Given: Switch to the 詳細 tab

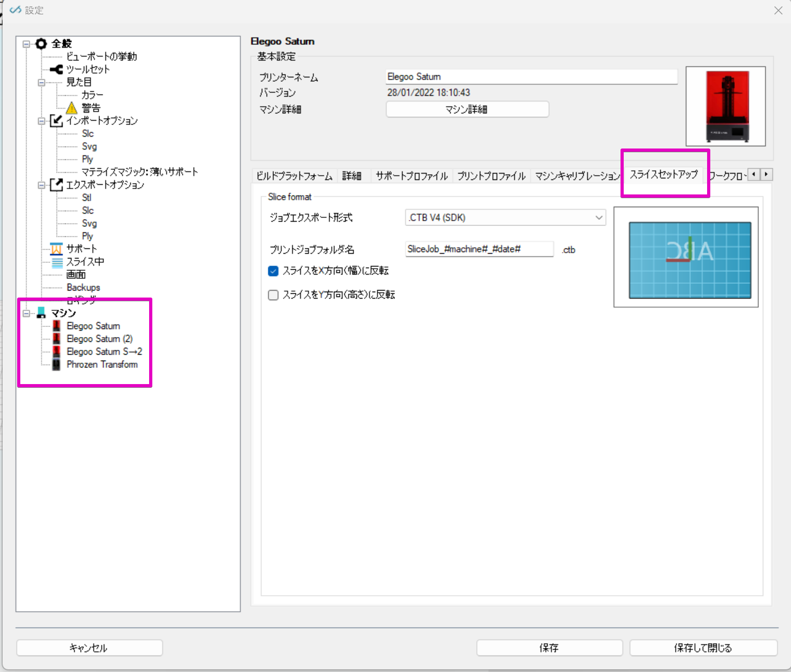Looking at the screenshot, I should [x=352, y=176].
